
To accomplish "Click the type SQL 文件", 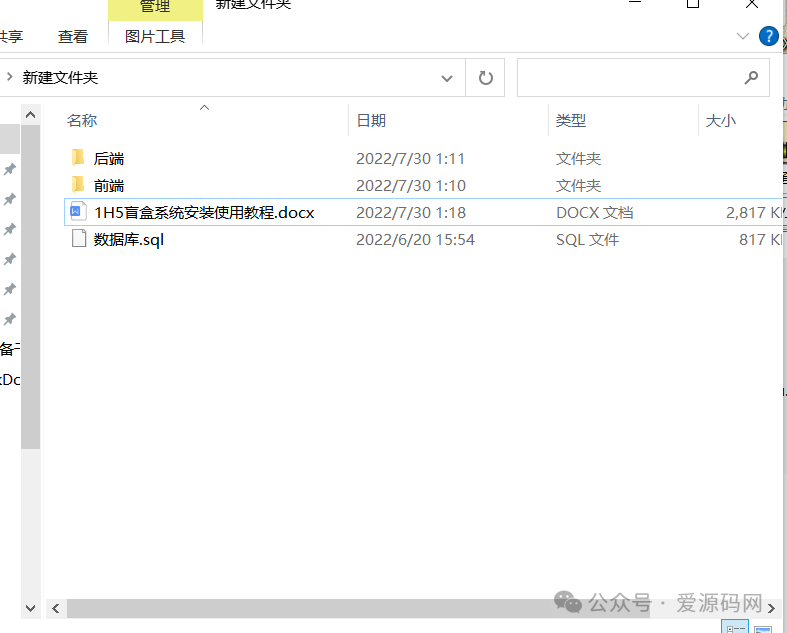I will pos(588,239).
